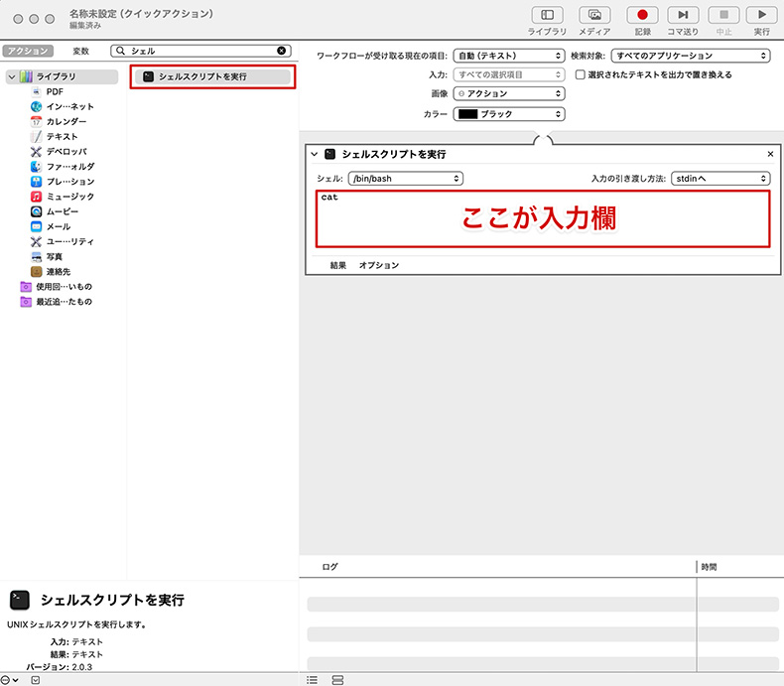This screenshot has width=784, height=686.
Task: Enable 選択されたテキストを出力で置き換える checkbox
Action: click(580, 74)
